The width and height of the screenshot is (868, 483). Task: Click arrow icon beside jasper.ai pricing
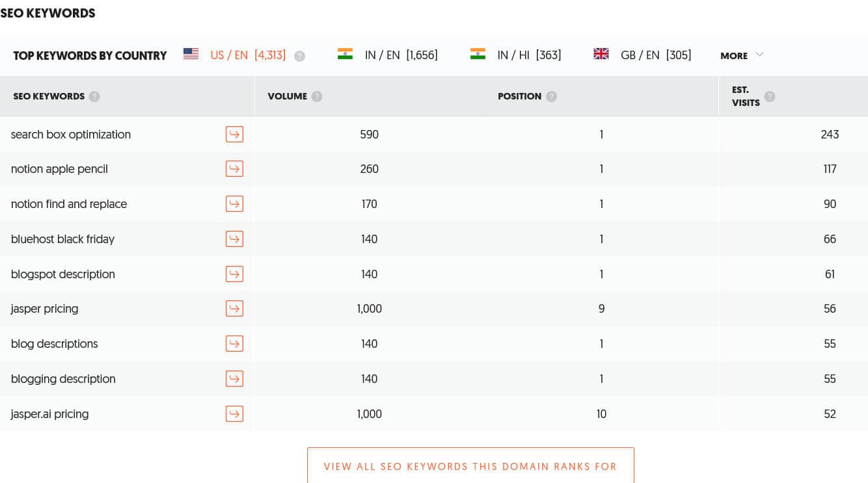pyautogui.click(x=234, y=414)
